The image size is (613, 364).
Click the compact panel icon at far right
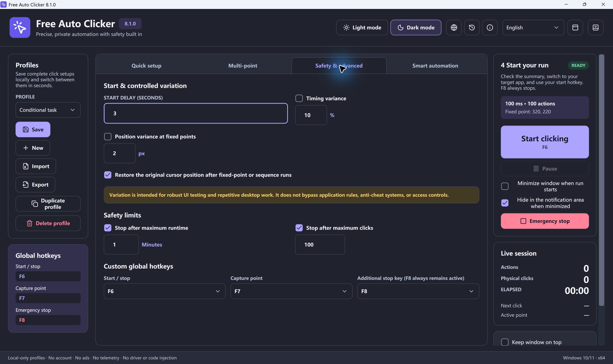(595, 27)
